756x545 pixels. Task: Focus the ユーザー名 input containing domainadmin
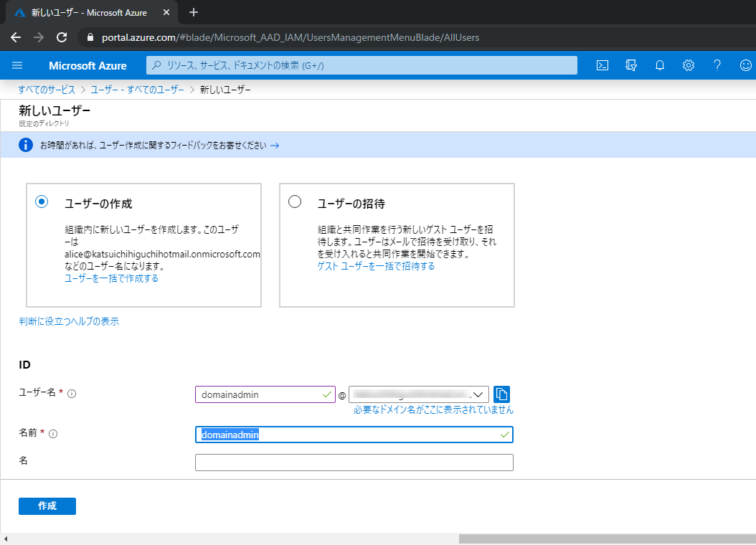pyautogui.click(x=265, y=394)
